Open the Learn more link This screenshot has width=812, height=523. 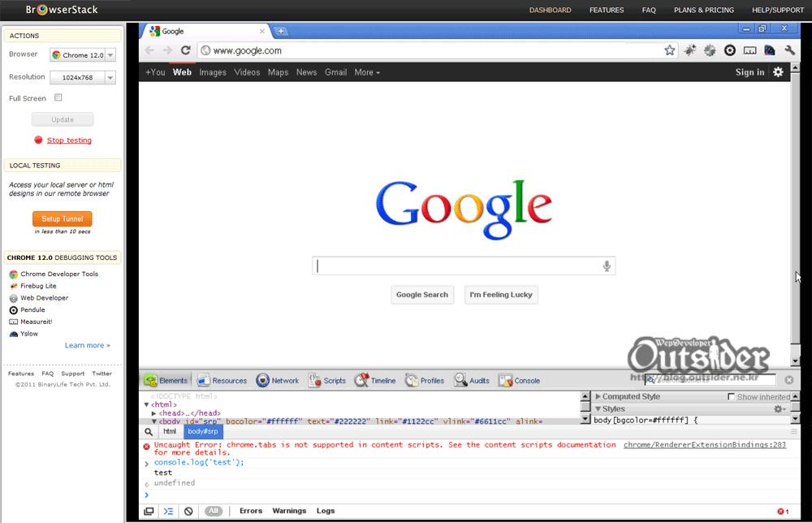[x=87, y=345]
